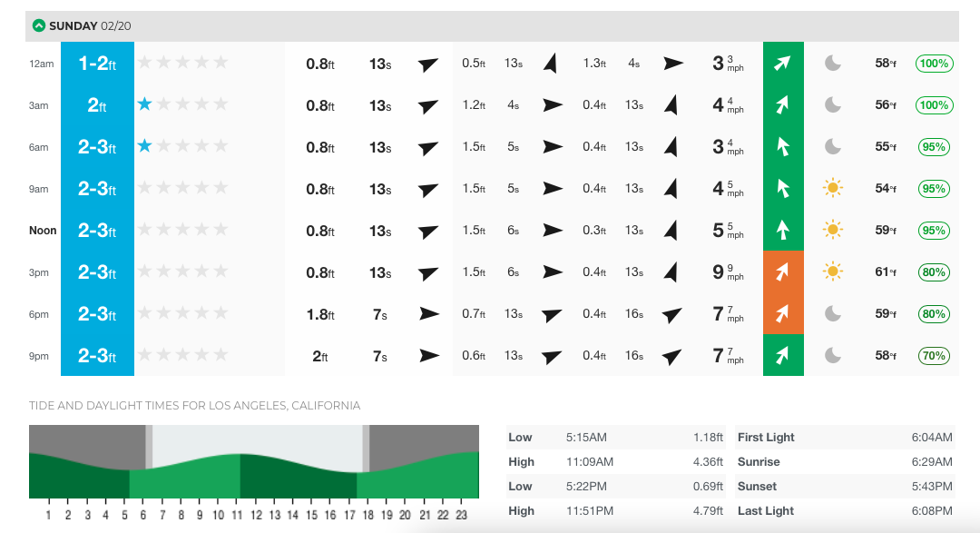
Task: Click the sun weather icon at Noon
Action: [x=832, y=230]
